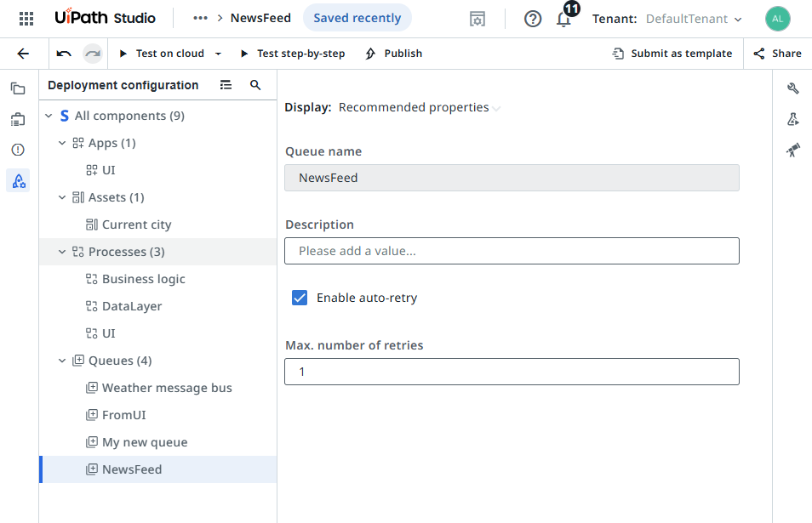Uncheck the Enable auto-retry checkbox

point(300,298)
